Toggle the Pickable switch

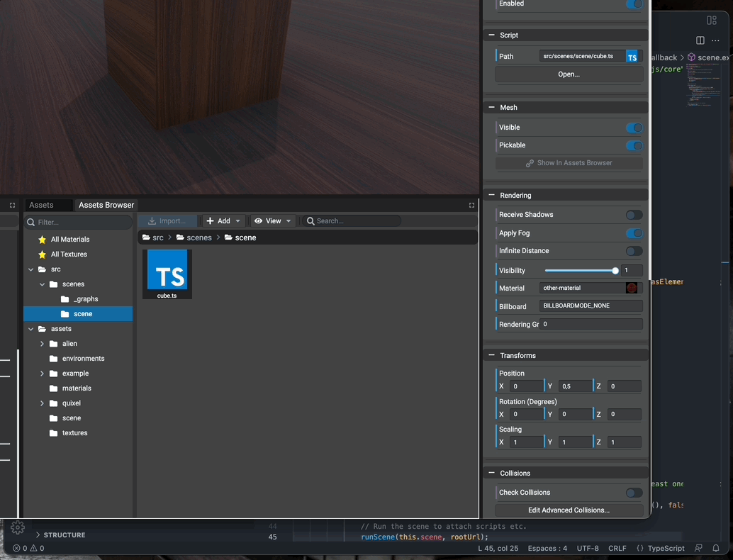(x=634, y=145)
